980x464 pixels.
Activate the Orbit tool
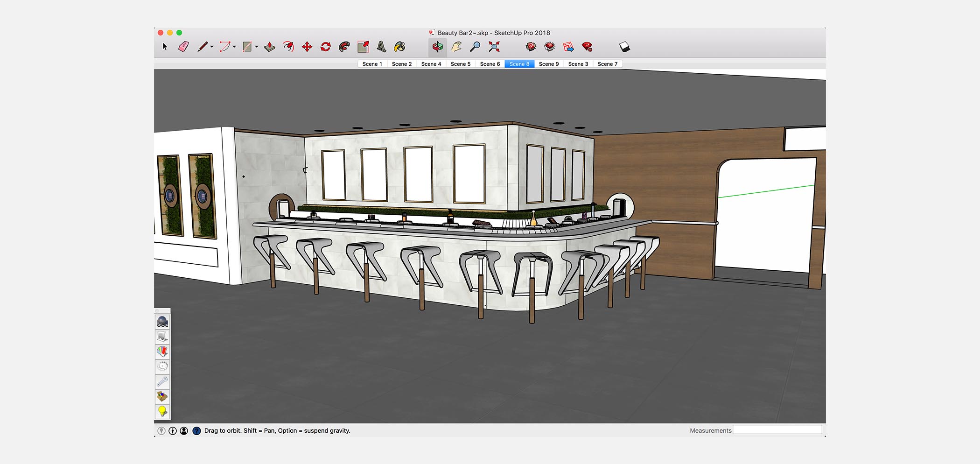pyautogui.click(x=437, y=47)
